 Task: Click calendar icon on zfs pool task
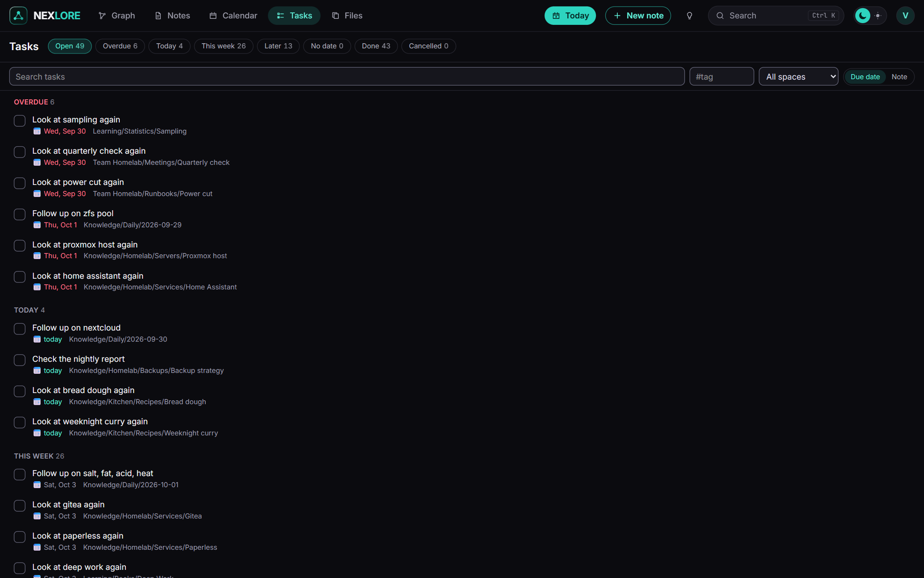[x=37, y=225]
